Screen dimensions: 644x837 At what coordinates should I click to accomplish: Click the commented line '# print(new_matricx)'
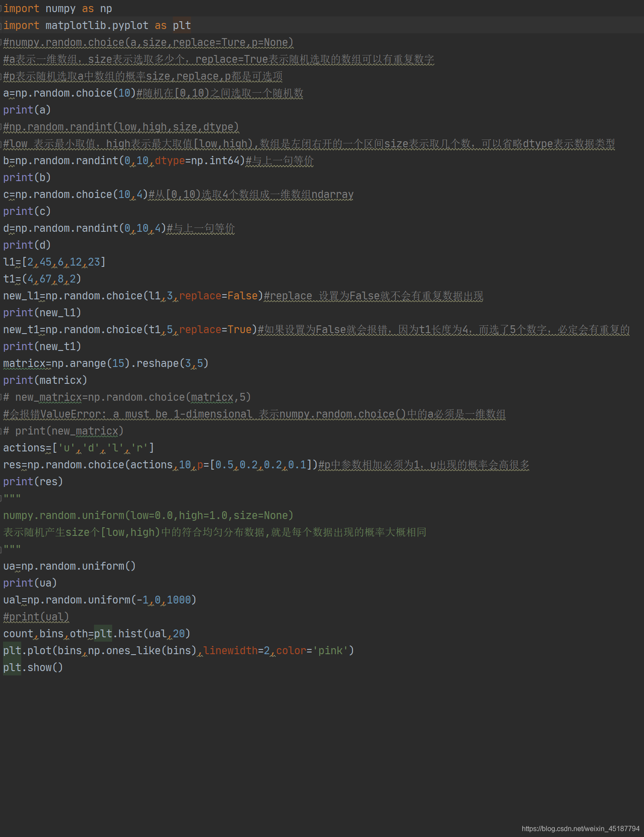click(x=63, y=431)
